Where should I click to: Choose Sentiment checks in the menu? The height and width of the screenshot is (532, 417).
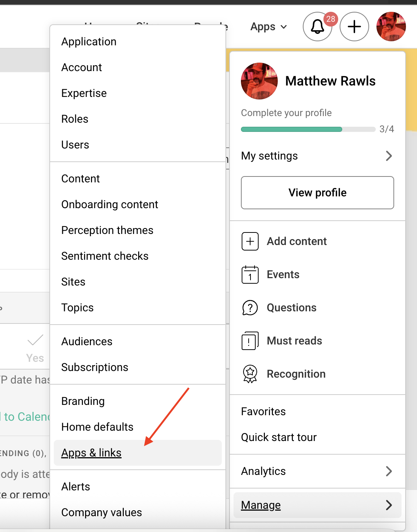[x=105, y=256]
